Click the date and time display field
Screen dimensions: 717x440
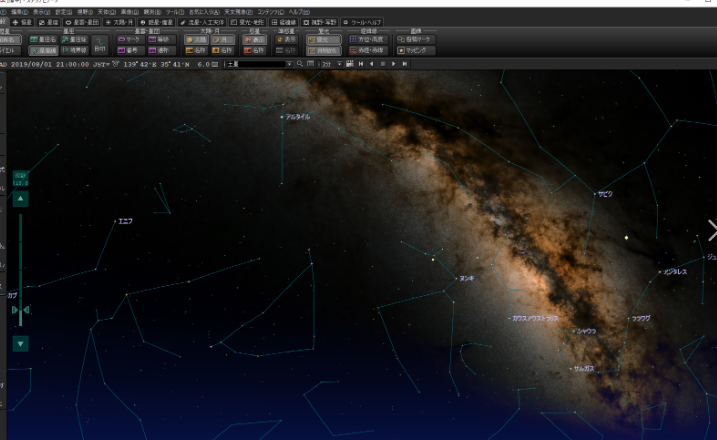pos(48,64)
